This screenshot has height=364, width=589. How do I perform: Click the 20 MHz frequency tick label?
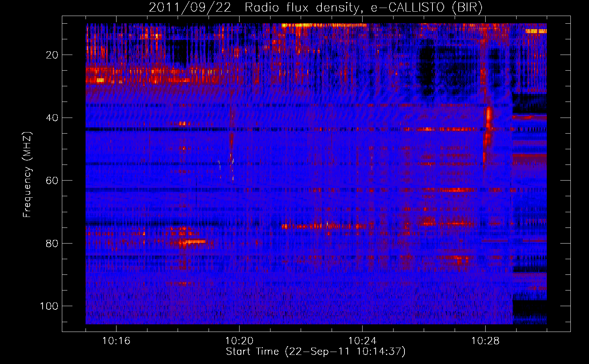(x=52, y=55)
